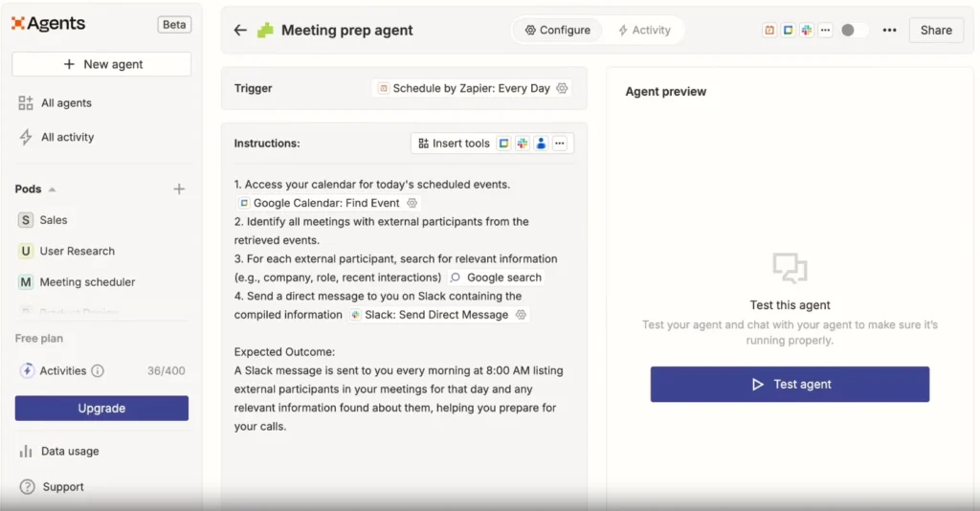
Task: Open the Google Calendar icon in header
Action: coord(789,30)
